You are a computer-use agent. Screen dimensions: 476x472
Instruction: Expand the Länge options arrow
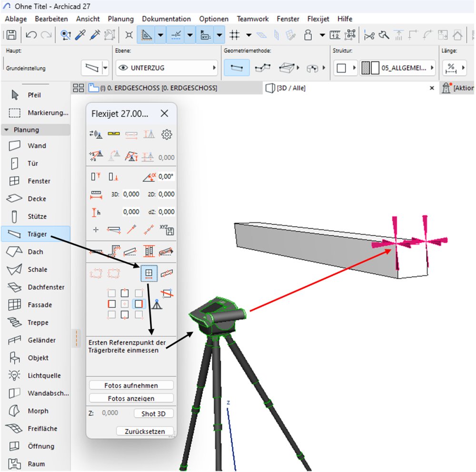coord(463,68)
